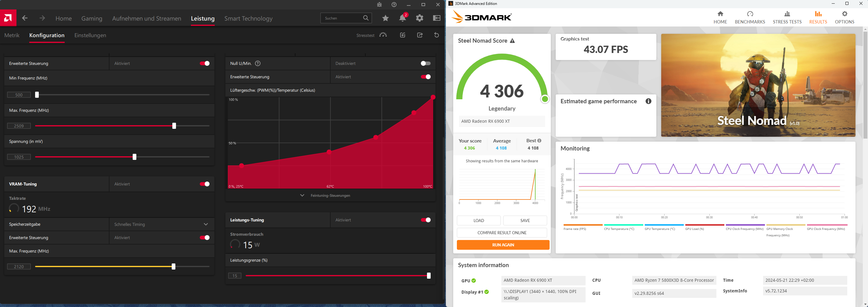Image resolution: width=868 pixels, height=307 pixels.
Task: Toggle Erweiterte Steuerung below Speicherzeitgabe
Action: (x=205, y=238)
